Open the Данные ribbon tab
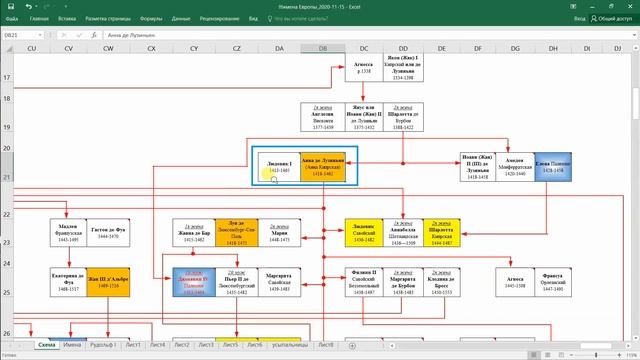The height and width of the screenshot is (360, 640). [x=181, y=19]
